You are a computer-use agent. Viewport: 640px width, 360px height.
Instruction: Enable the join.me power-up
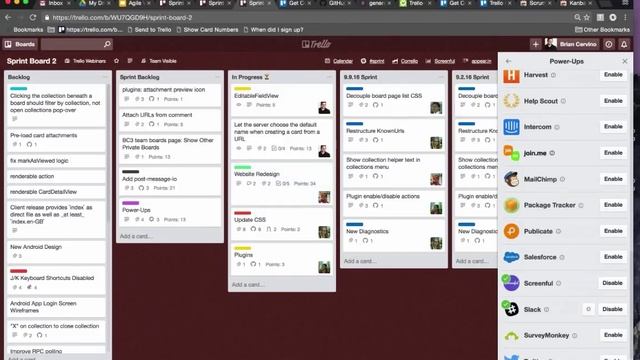(613, 153)
